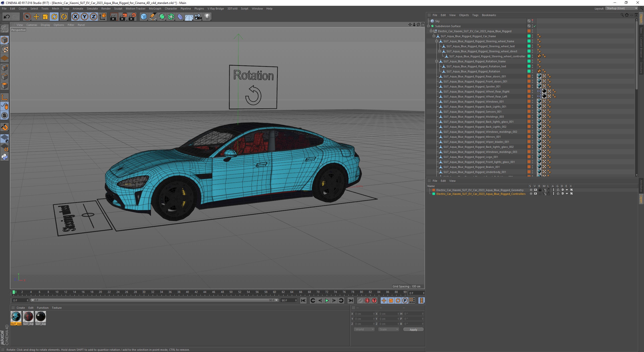
Task: Collapse Steering_wheel_direct children
Action: (440, 51)
